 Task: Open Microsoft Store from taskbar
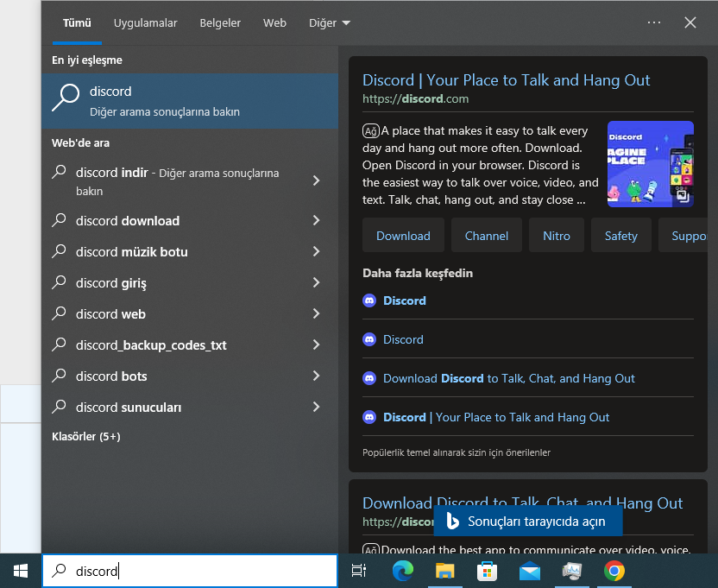487,571
